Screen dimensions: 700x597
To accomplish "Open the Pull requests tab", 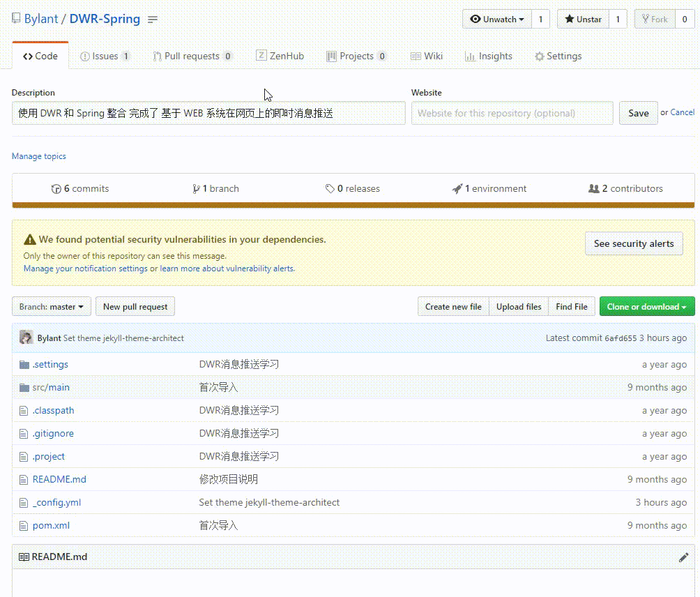I will tap(192, 56).
